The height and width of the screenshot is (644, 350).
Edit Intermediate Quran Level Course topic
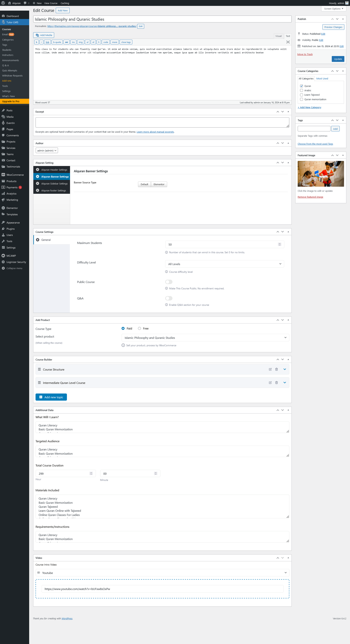click(270, 382)
